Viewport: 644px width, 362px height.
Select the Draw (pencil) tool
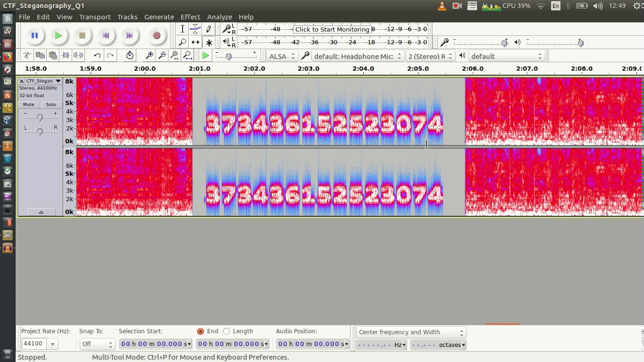click(x=209, y=29)
